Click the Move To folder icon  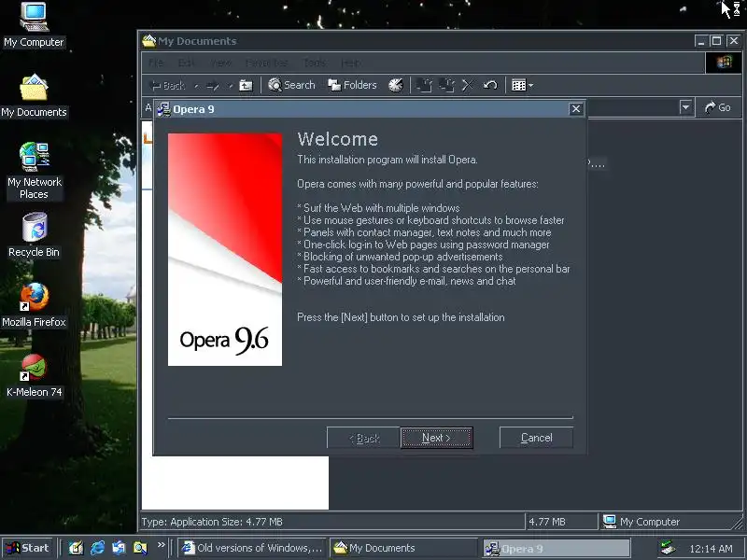[x=424, y=85]
